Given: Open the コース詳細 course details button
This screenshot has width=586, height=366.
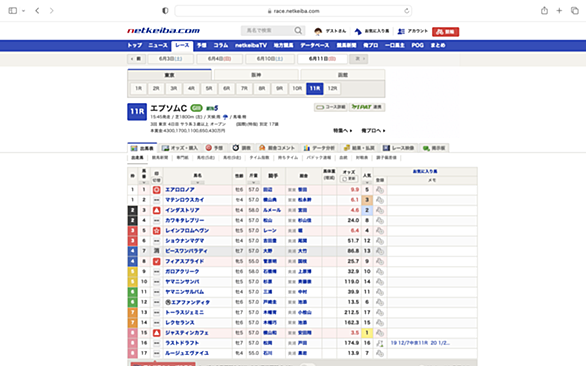Looking at the screenshot, I should (x=331, y=107).
